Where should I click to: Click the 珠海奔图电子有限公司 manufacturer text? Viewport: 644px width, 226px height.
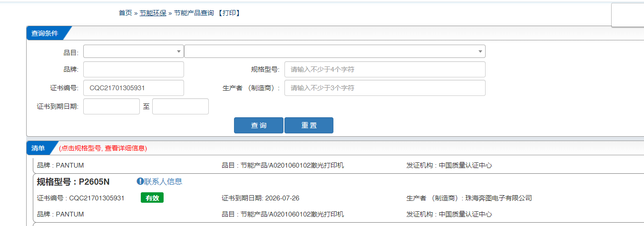pos(498,198)
